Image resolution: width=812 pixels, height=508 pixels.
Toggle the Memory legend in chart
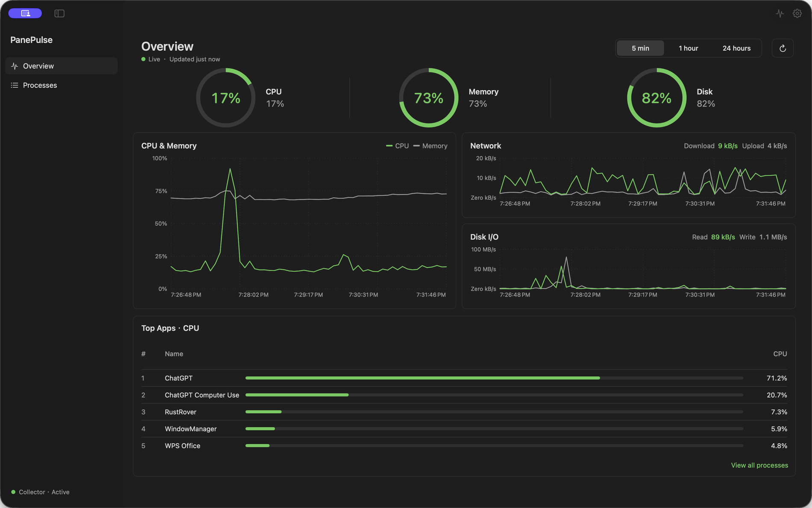pos(430,146)
